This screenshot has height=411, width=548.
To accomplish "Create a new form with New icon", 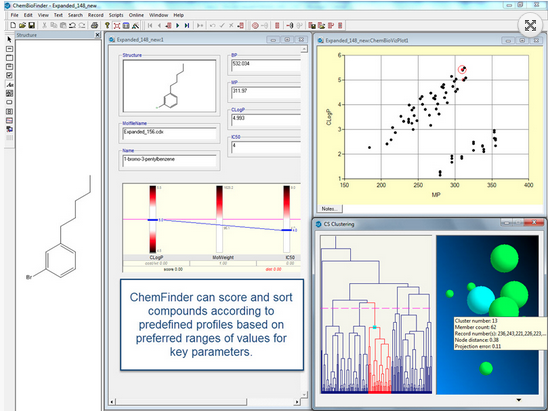I will (x=13, y=25).
